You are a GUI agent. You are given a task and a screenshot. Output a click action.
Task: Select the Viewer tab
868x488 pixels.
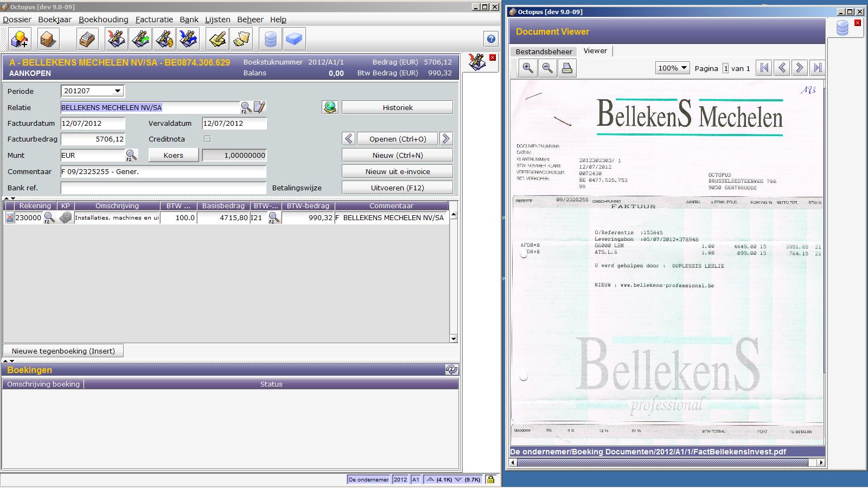point(595,50)
